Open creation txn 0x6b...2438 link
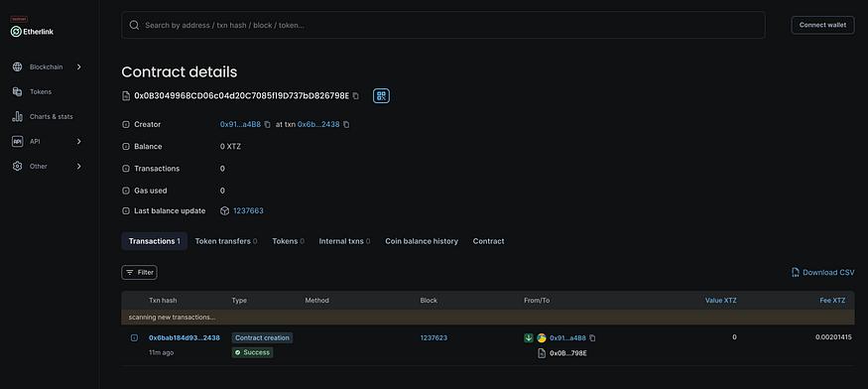This screenshot has width=868, height=389. (x=318, y=125)
